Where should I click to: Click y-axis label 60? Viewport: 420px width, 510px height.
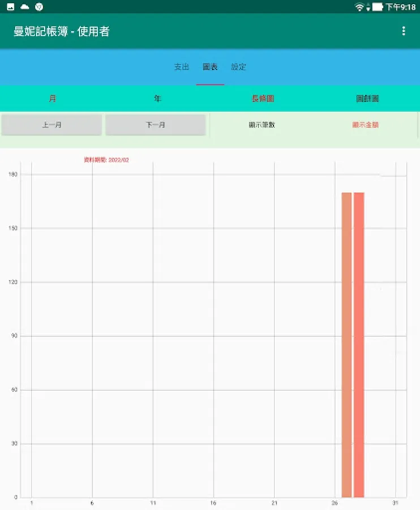tap(14, 390)
